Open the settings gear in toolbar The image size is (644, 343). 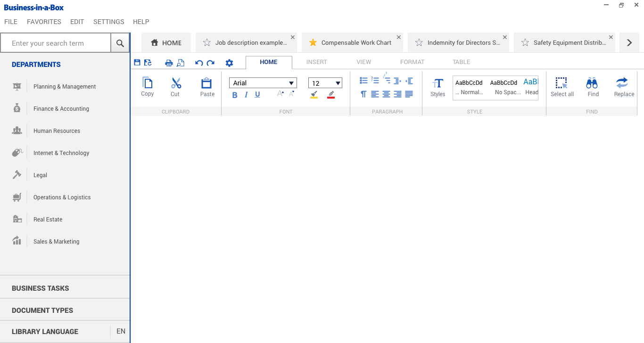pos(229,63)
